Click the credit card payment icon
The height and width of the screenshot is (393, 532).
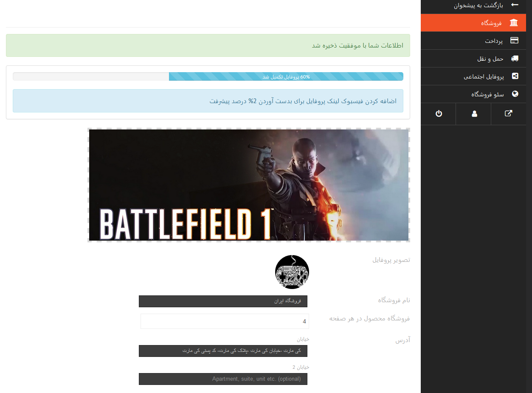(514, 41)
